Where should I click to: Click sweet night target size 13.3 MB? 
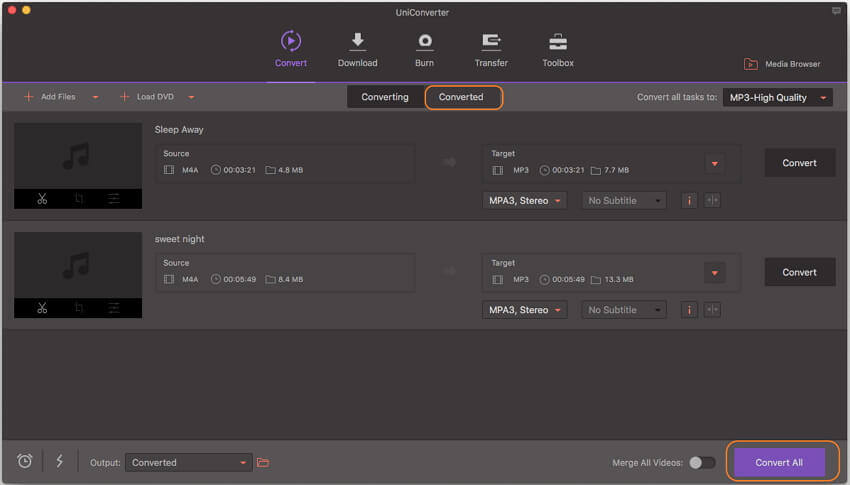point(619,280)
